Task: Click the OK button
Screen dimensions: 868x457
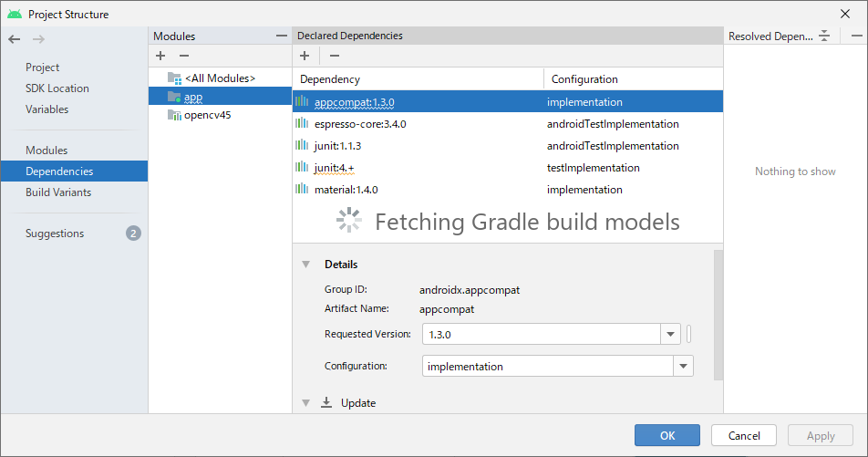Action: pyautogui.click(x=667, y=435)
